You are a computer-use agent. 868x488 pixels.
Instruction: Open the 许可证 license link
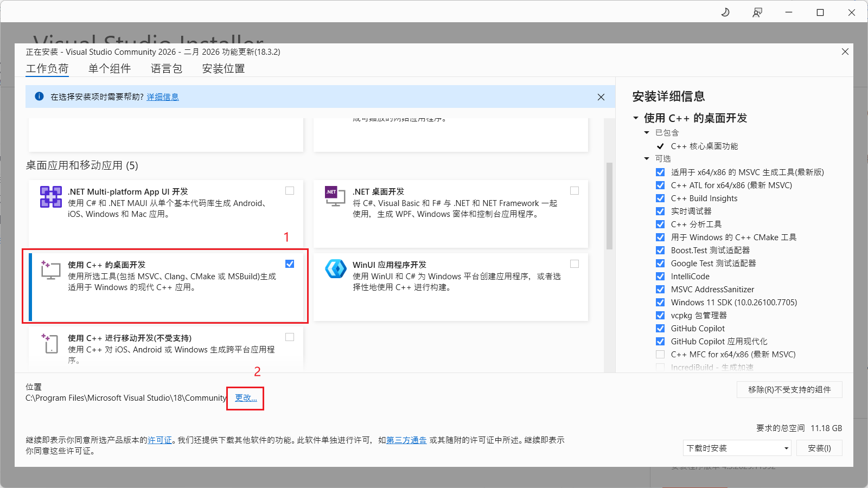[x=160, y=440]
